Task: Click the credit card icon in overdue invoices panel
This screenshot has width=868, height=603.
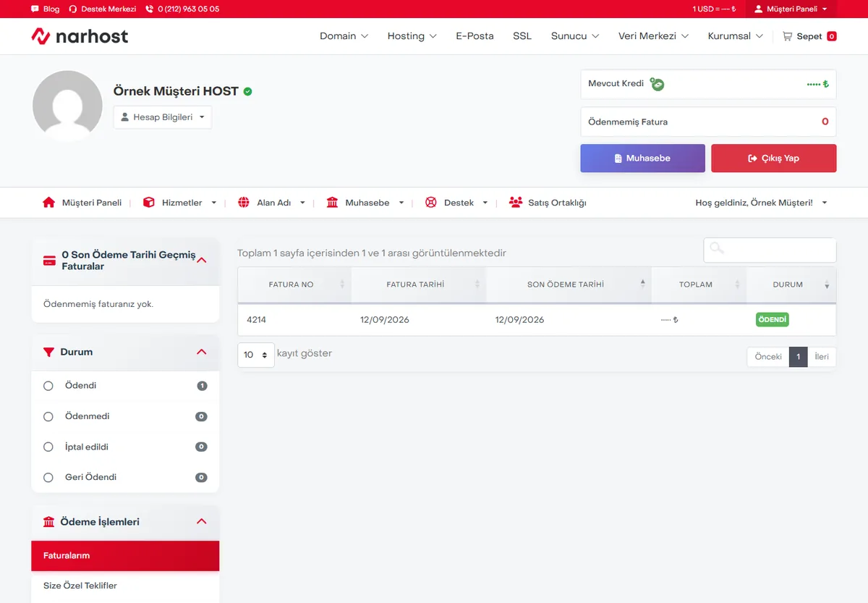Action: click(50, 261)
